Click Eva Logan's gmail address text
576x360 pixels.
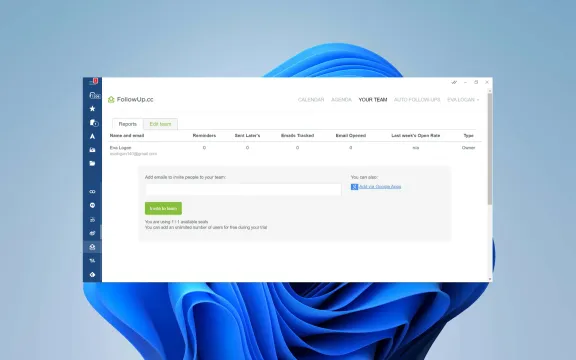(133, 154)
